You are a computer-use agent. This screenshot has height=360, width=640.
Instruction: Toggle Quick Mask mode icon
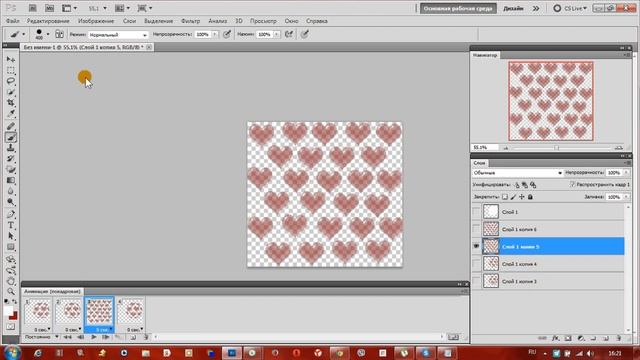(11, 327)
